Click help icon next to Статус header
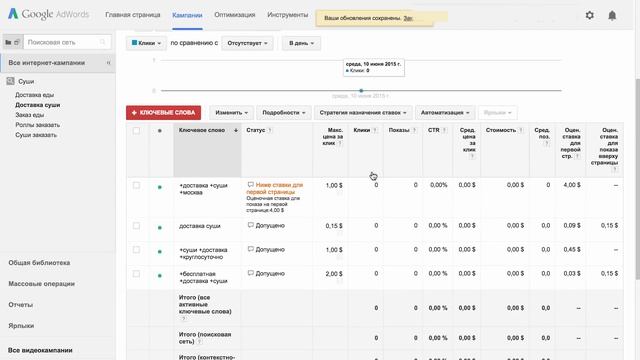The width and height of the screenshot is (640, 360). (x=270, y=130)
